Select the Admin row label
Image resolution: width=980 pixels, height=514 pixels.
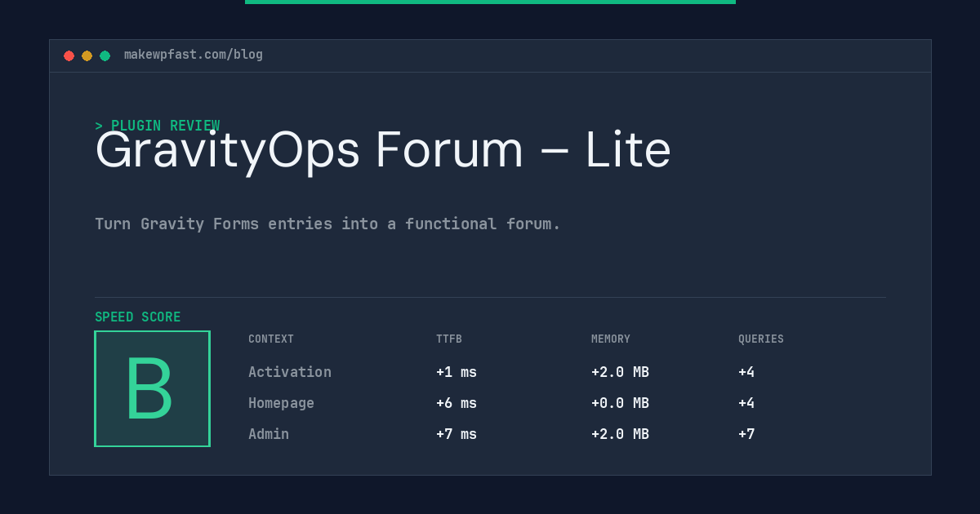(x=269, y=434)
